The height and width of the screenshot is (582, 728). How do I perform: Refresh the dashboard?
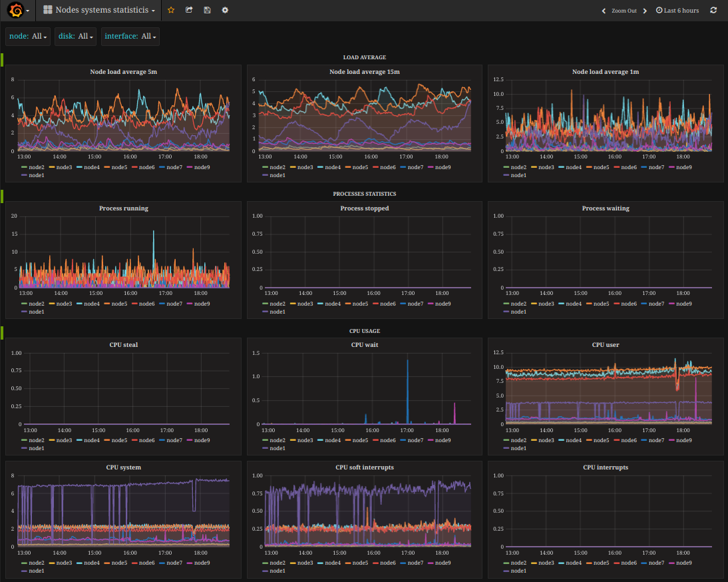713,10
